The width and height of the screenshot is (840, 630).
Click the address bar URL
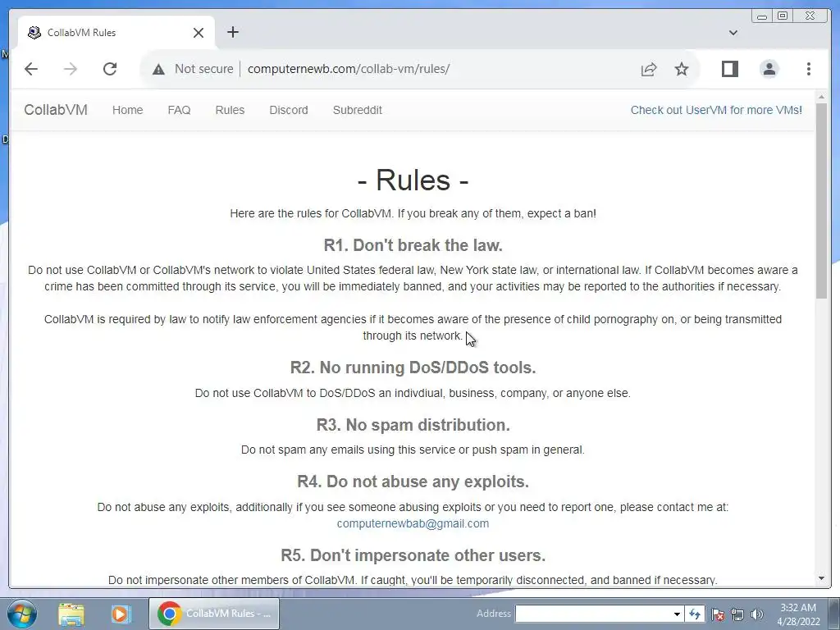[348, 69]
